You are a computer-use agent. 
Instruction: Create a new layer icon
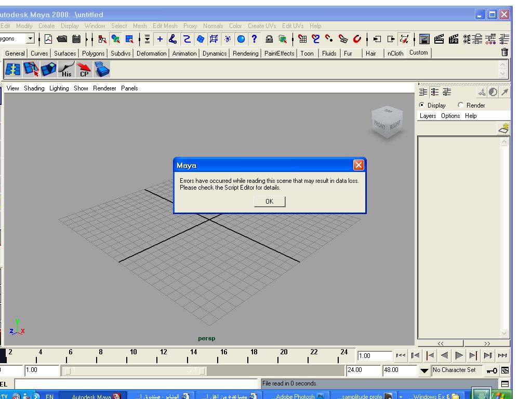point(503,128)
